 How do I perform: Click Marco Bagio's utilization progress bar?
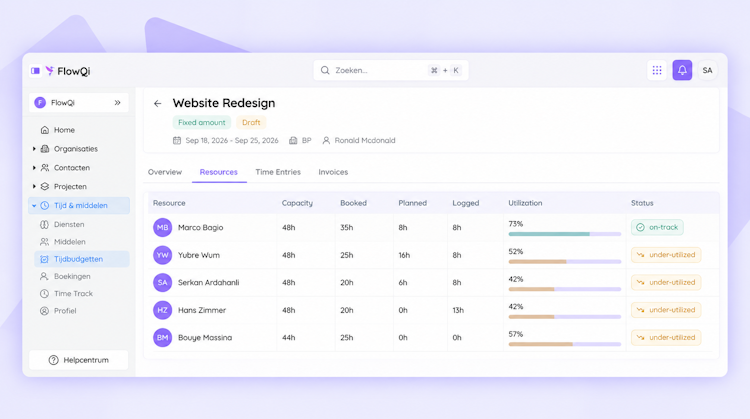(x=564, y=234)
